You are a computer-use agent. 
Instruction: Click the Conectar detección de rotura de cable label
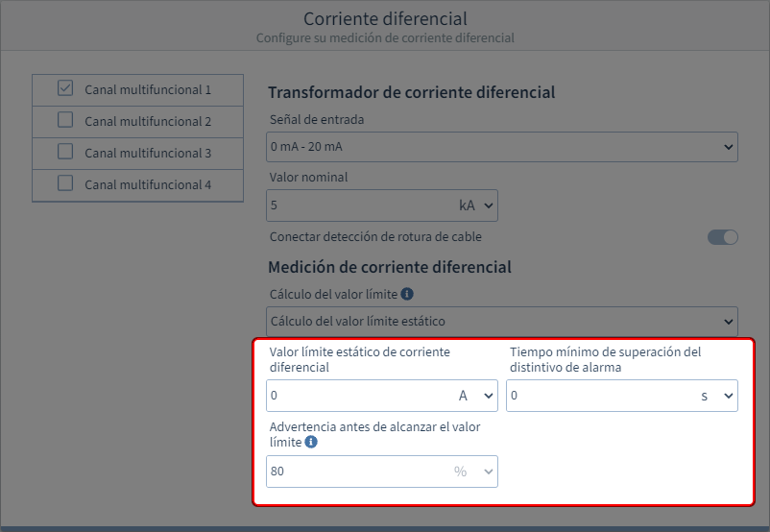coord(375,237)
